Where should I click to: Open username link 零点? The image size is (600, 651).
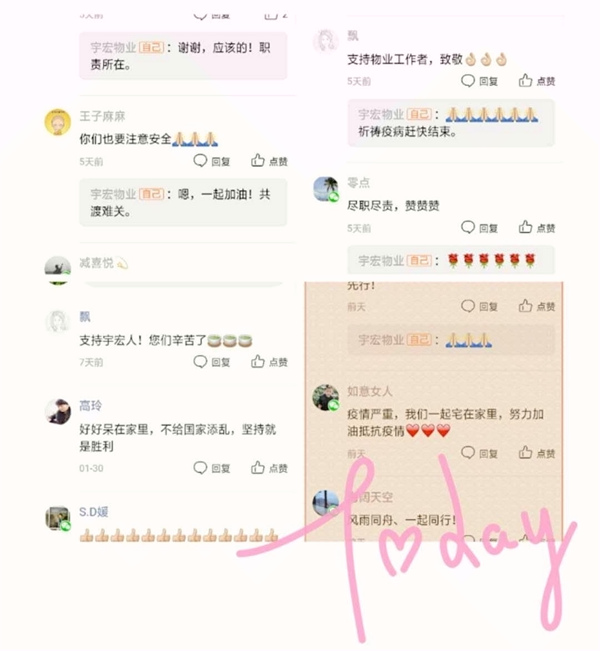tap(358, 182)
